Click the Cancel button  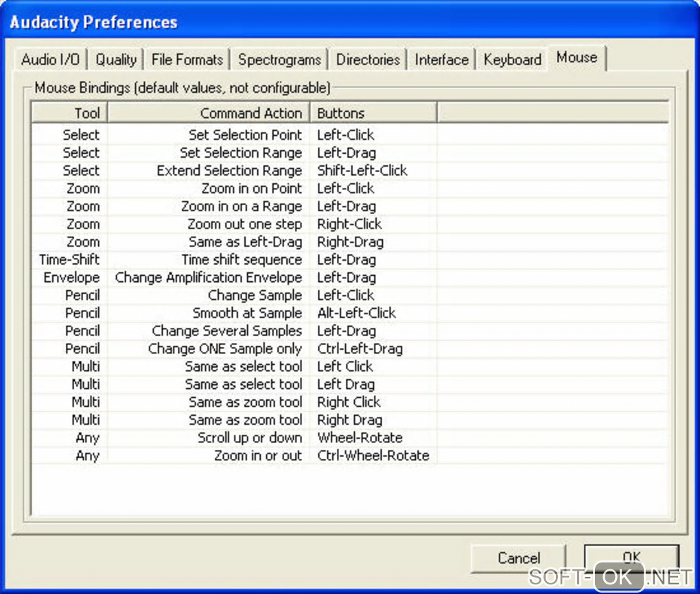(x=519, y=558)
